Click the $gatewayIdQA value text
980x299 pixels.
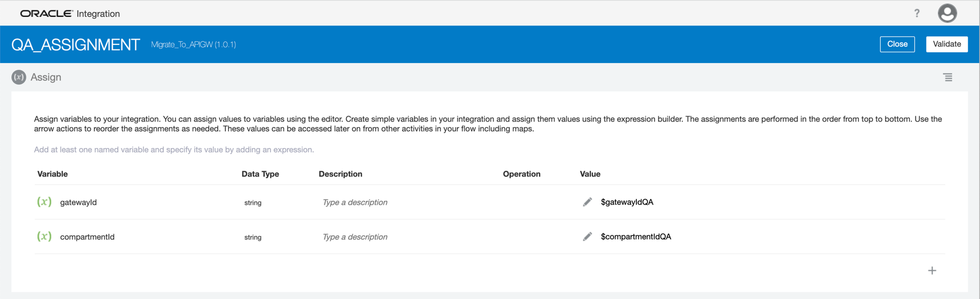click(627, 202)
